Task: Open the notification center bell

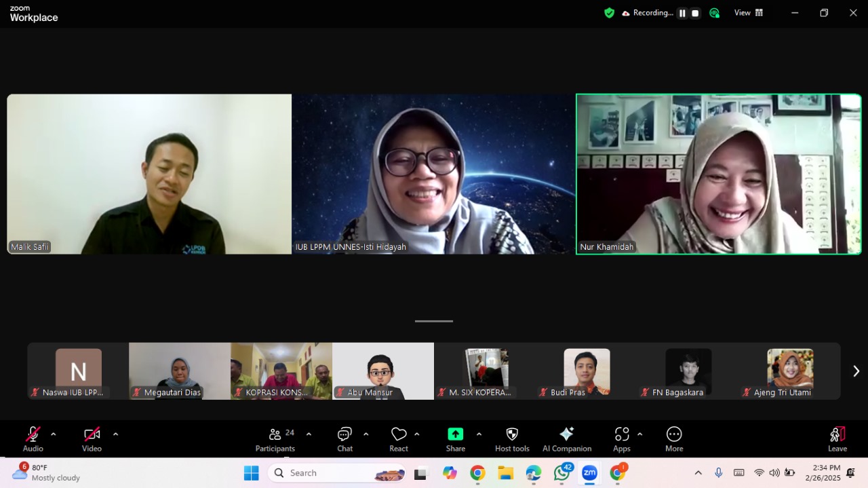Action: [851, 473]
